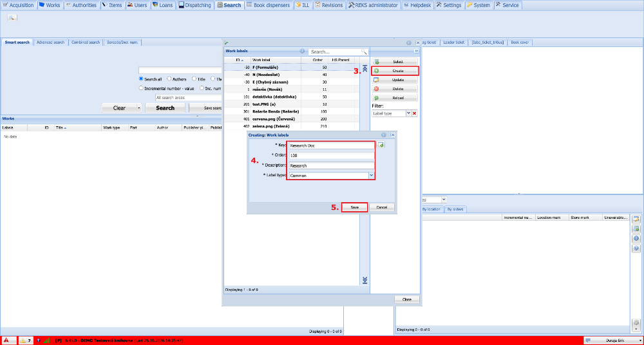Click the magnifier icon in Work labels search
This screenshot has width=644, height=345.
364,51
